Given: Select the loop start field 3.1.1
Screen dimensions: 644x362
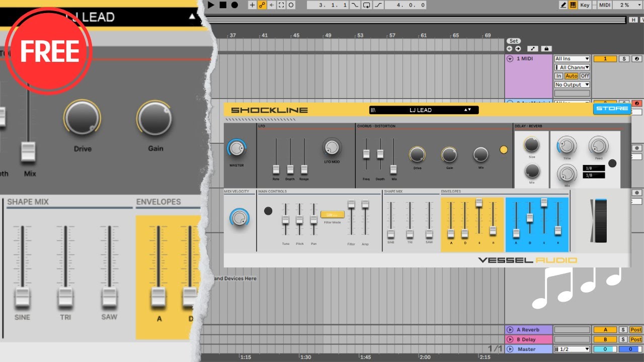Looking at the screenshot, I should [x=328, y=5].
